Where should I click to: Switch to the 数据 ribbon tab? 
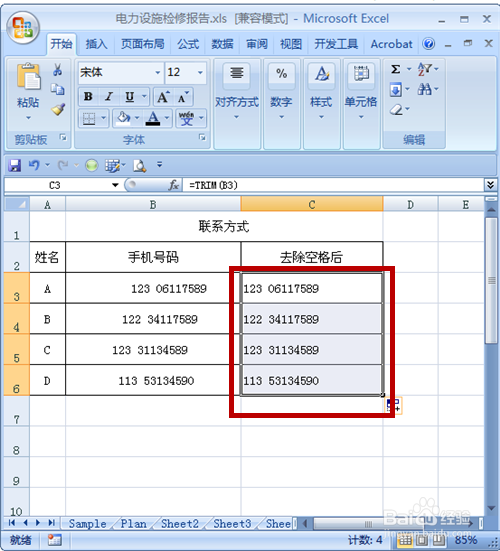click(x=222, y=44)
